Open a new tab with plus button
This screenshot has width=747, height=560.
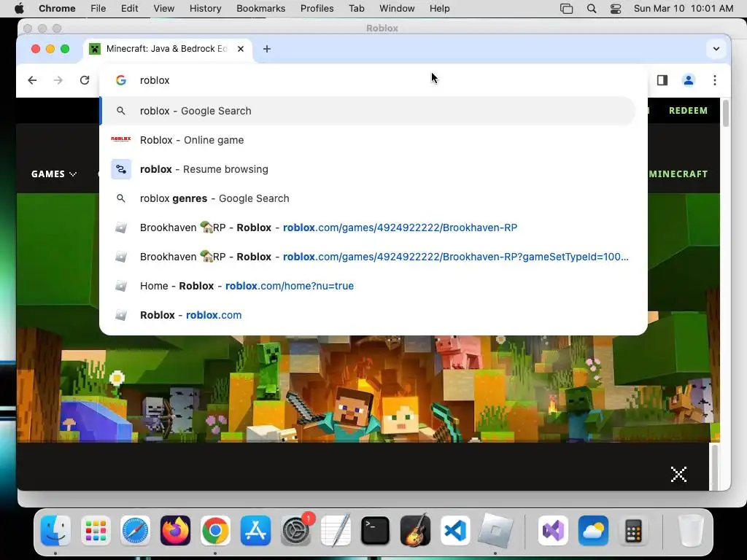point(267,49)
